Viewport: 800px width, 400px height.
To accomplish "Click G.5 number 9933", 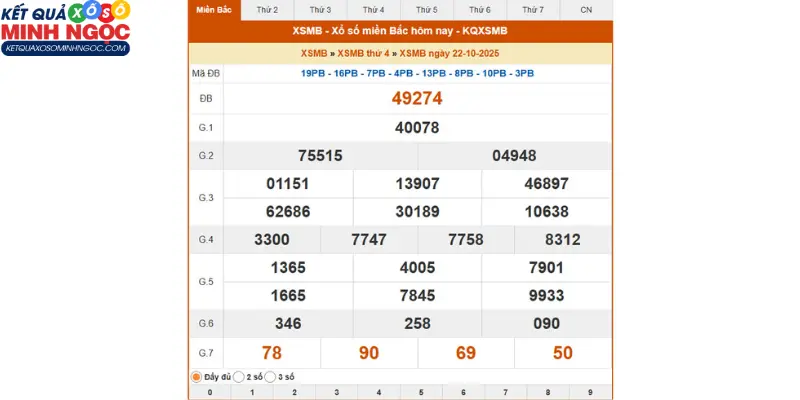I will click(546, 295).
